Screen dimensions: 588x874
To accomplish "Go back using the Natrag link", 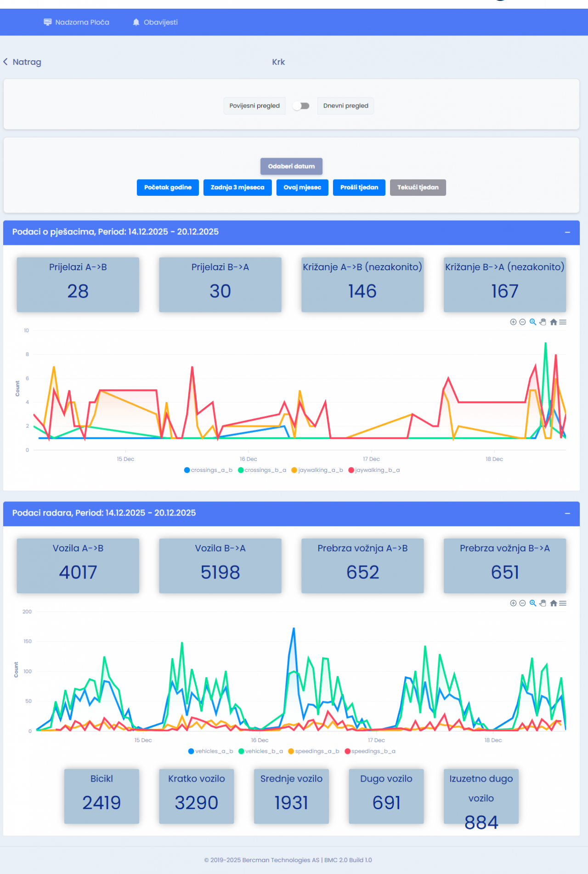I will pos(23,62).
